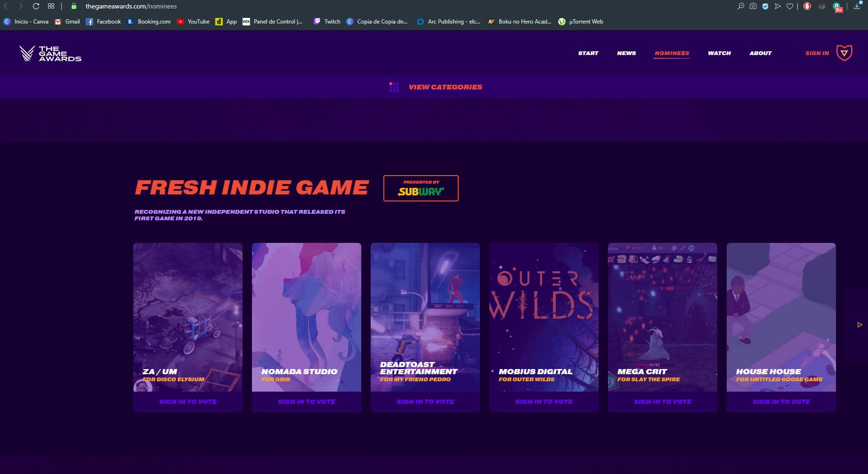Click the red ad blocker extension icon

click(807, 6)
